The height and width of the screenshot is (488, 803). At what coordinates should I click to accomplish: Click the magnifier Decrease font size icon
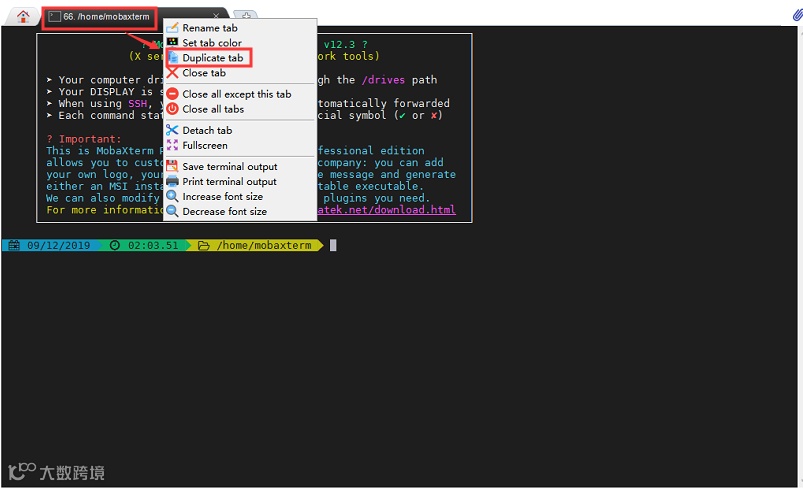173,211
